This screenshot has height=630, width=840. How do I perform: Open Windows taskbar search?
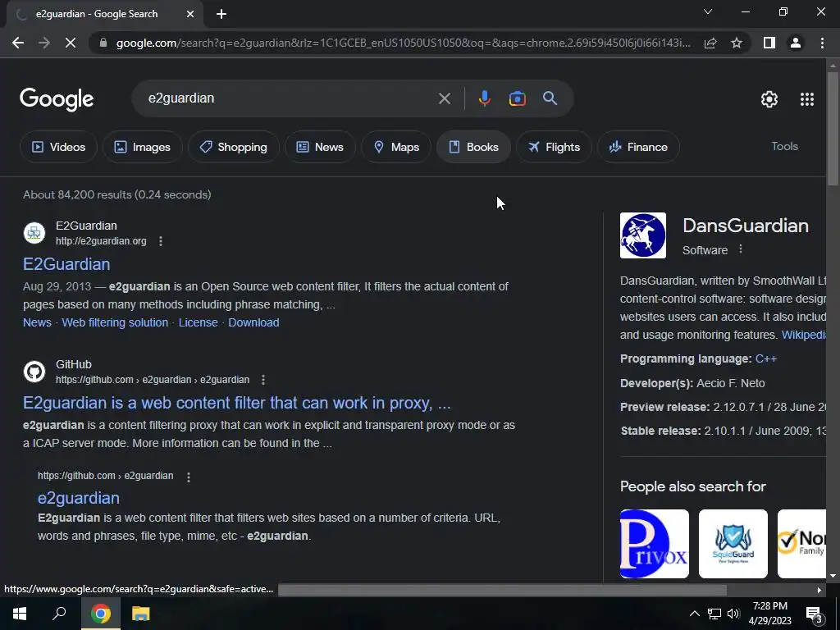(59, 614)
